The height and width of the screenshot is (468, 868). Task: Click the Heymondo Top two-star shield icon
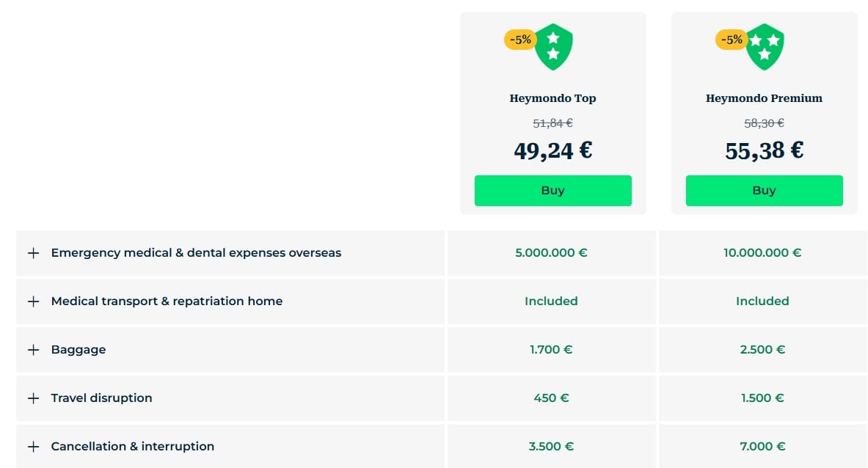(x=553, y=46)
